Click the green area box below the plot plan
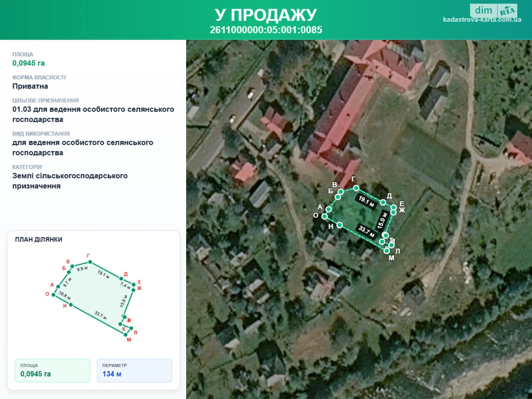This screenshot has width=532, height=399. 52,370
